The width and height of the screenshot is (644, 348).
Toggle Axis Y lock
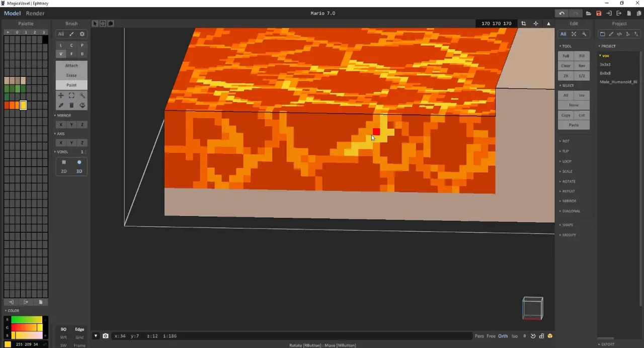pyautogui.click(x=71, y=143)
